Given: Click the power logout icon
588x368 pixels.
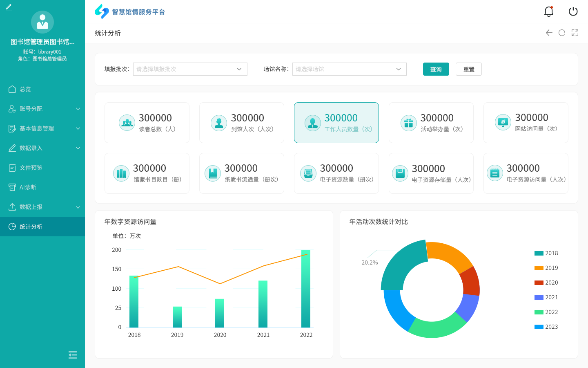Looking at the screenshot, I should 573,11.
